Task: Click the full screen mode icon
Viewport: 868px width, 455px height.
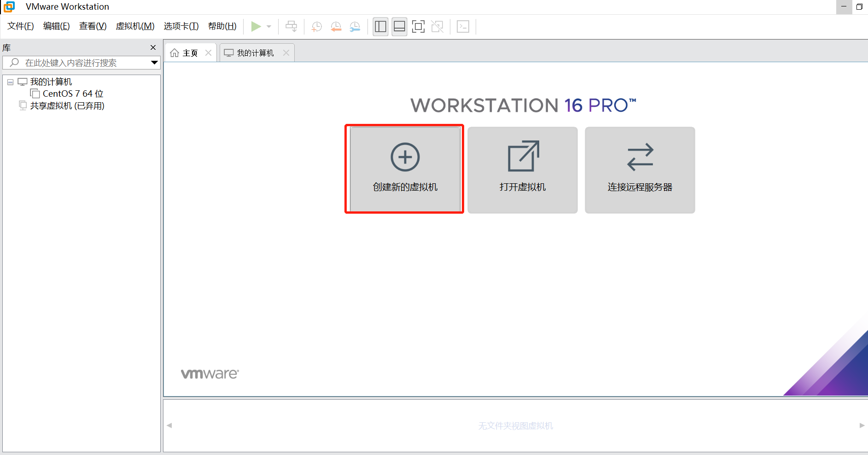Action: [x=418, y=27]
